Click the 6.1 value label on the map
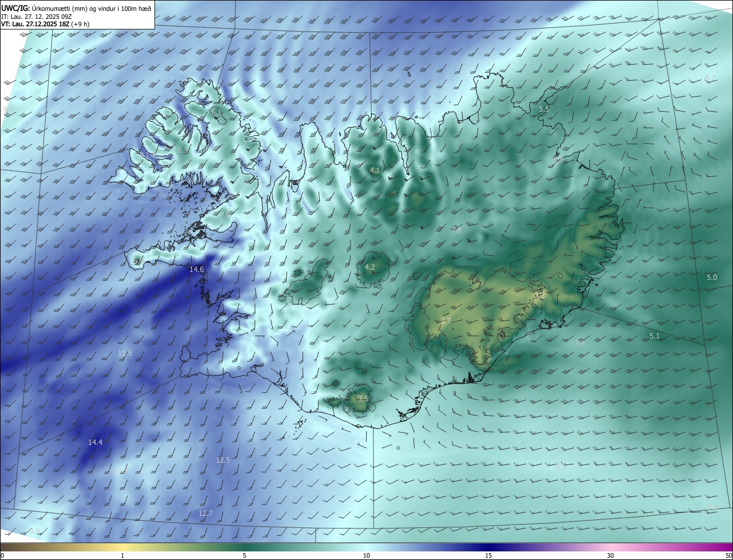Image resolution: width=733 pixels, height=560 pixels. [216, 113]
